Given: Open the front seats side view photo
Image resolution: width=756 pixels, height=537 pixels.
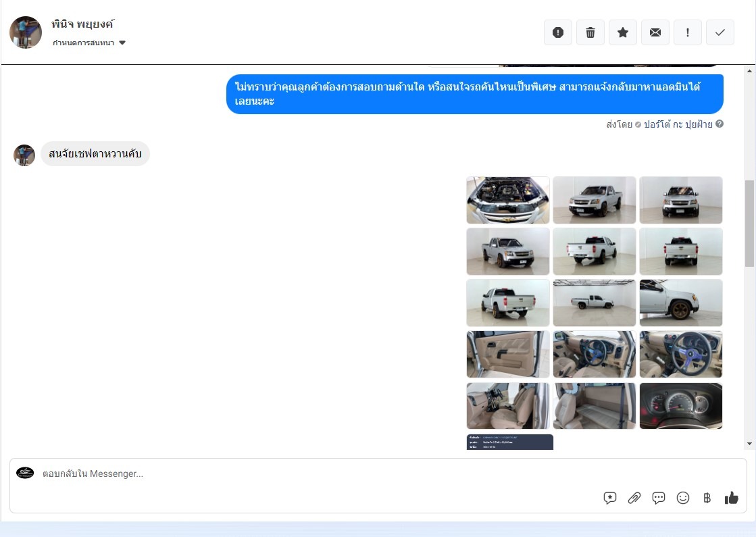Looking at the screenshot, I should (507, 406).
